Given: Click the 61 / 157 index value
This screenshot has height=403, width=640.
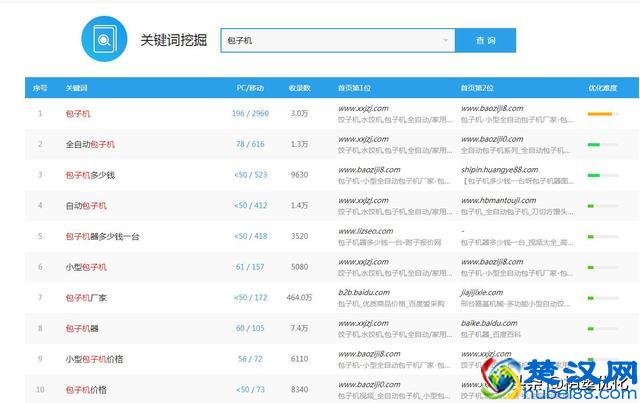Looking at the screenshot, I should 250,267.
